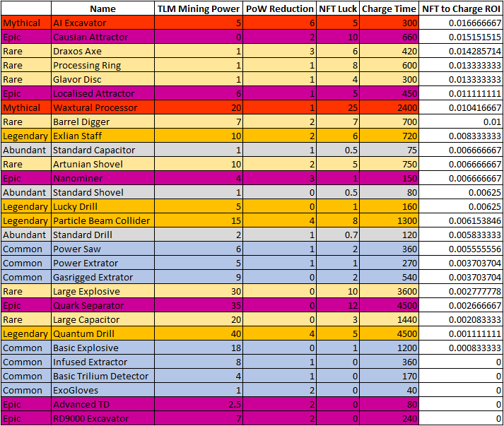This screenshot has height=426, width=504.
Task: Click the 0.016666667 ROI value cell
Action: [x=461, y=23]
